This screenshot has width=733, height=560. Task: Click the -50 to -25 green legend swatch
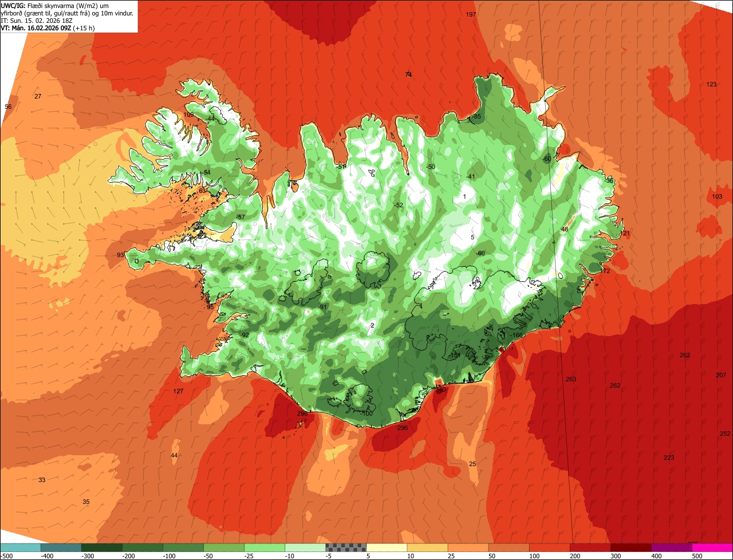click(223, 547)
